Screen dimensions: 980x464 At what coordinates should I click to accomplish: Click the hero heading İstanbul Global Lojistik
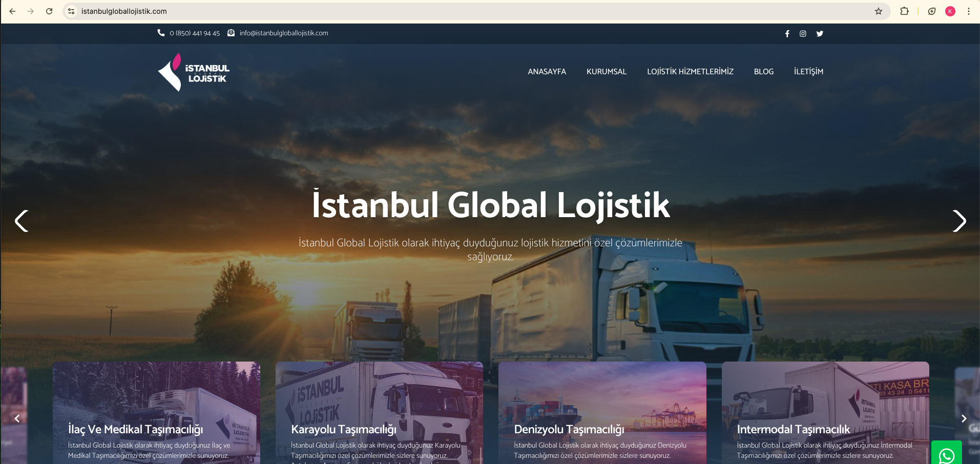pos(491,205)
